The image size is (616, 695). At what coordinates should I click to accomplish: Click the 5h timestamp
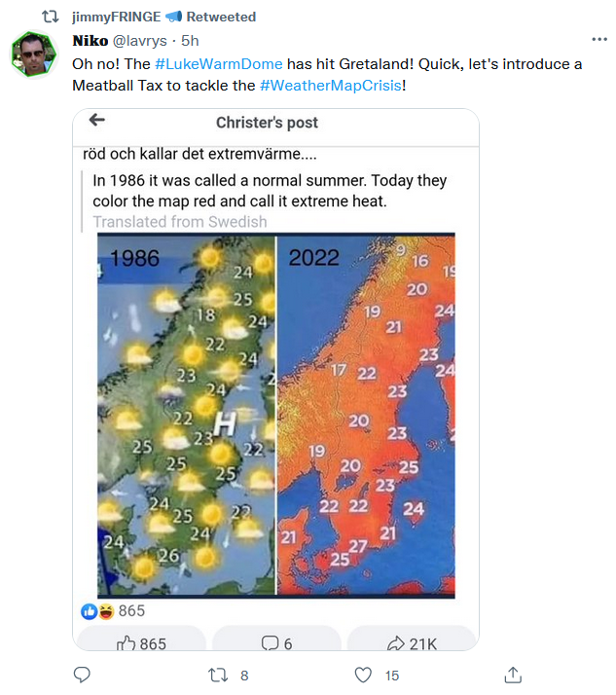(x=191, y=40)
